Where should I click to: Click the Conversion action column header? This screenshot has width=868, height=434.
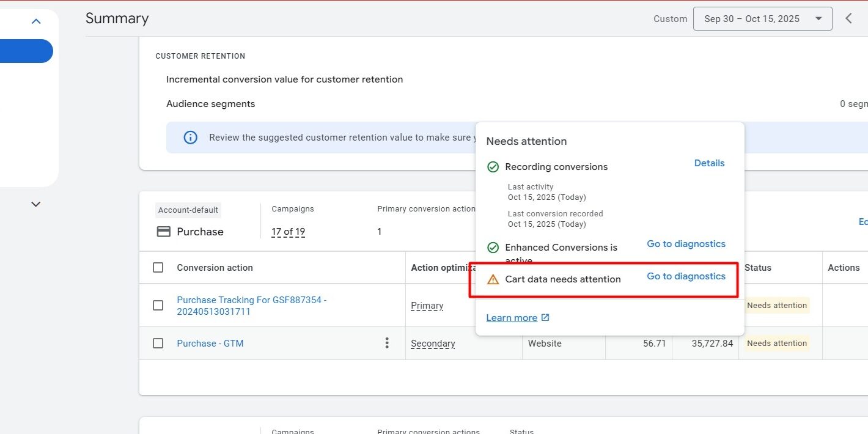point(215,268)
